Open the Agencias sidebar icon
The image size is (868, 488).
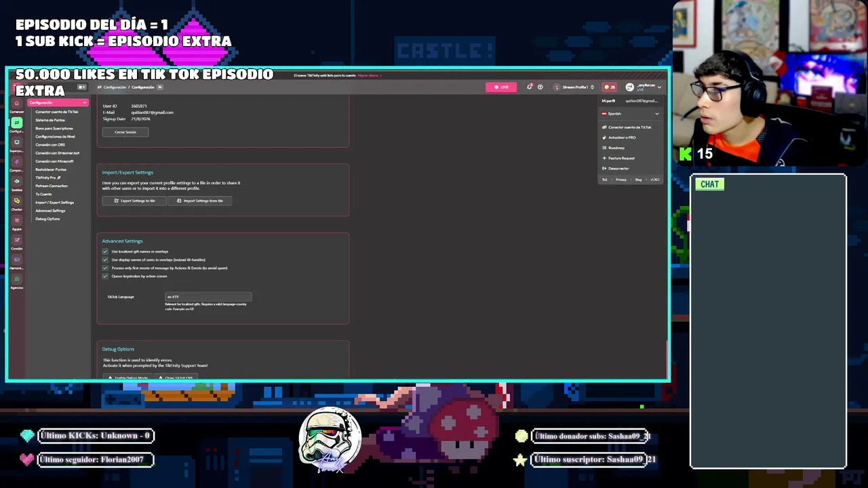[17, 279]
